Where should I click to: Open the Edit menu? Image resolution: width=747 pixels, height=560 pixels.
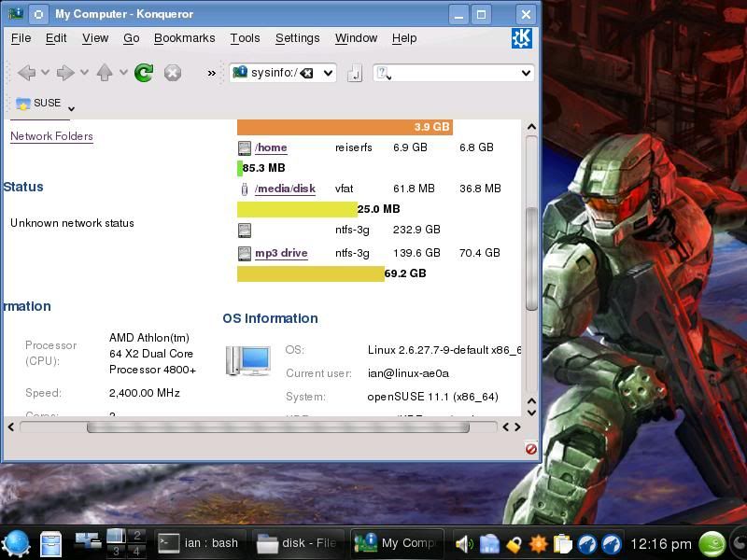pyautogui.click(x=56, y=38)
